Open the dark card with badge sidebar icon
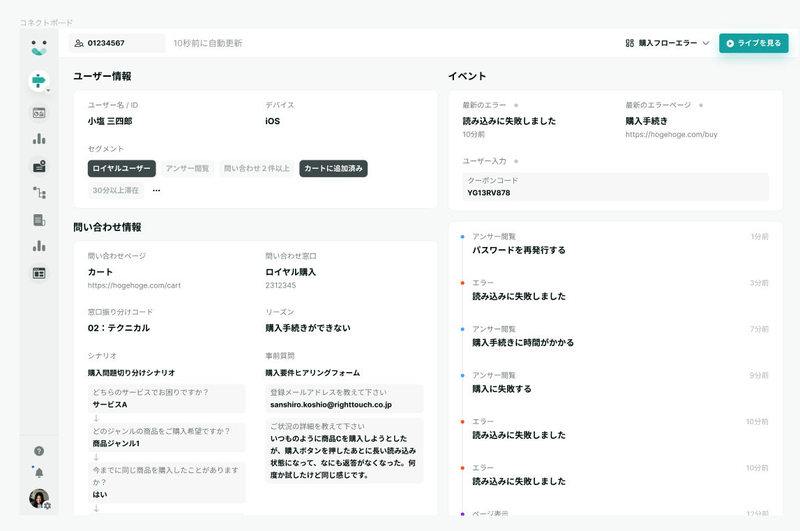This screenshot has width=800, height=531. pyautogui.click(x=39, y=166)
